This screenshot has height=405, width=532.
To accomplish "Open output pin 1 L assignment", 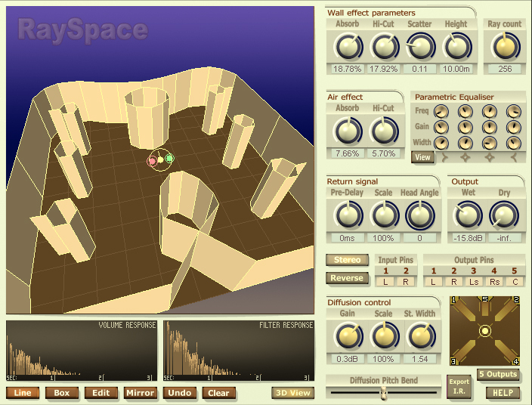I will pyautogui.click(x=433, y=282).
